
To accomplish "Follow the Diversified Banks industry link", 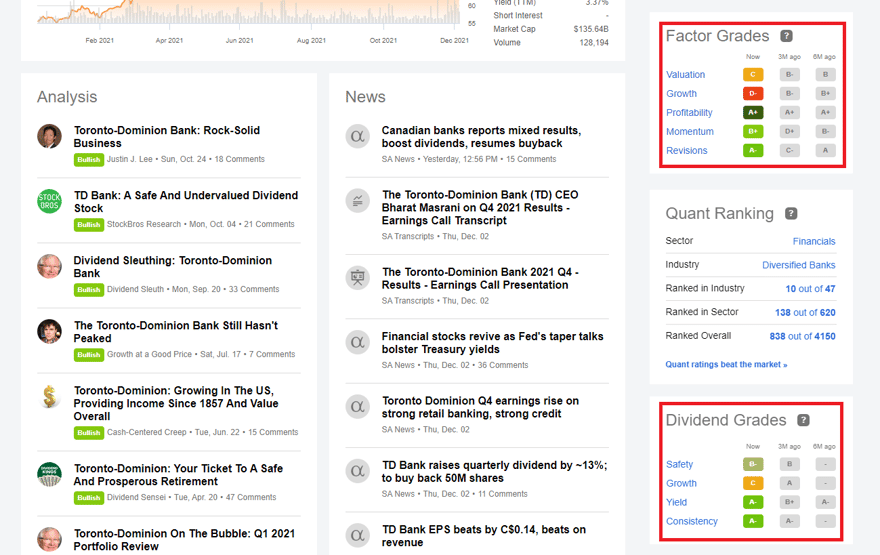I will click(799, 265).
